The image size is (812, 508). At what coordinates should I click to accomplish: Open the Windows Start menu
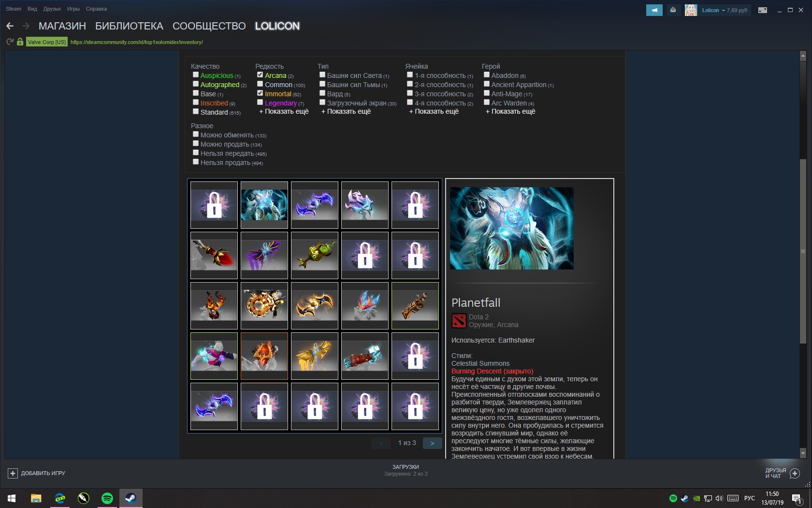coord(12,498)
